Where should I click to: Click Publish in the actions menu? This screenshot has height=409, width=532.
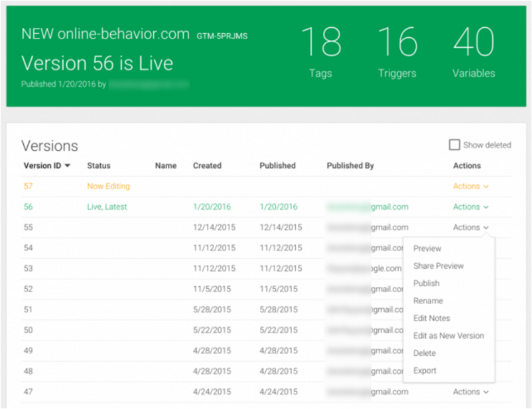(x=427, y=284)
